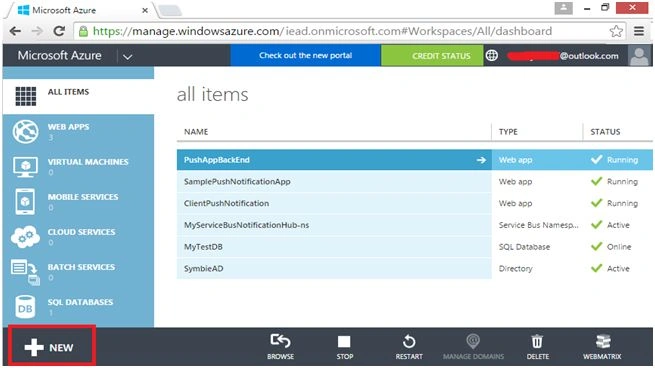Viewport: 655px width, 368px height.
Task: Open the Credit Status button
Action: pos(432,56)
